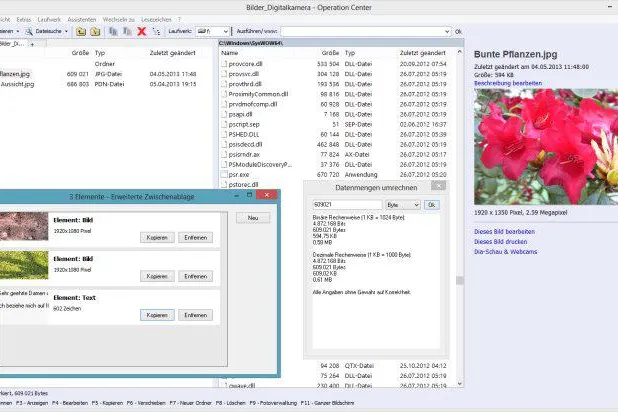Open the Lesezeichen menu
This screenshot has width=618, height=412.
pos(156,19)
